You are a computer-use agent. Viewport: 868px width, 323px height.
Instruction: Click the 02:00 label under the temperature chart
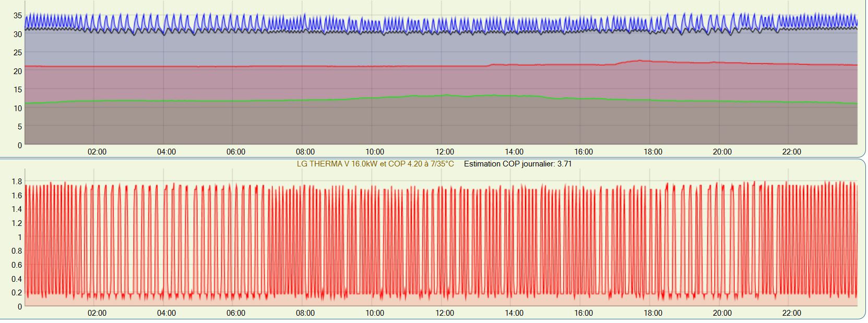97,152
